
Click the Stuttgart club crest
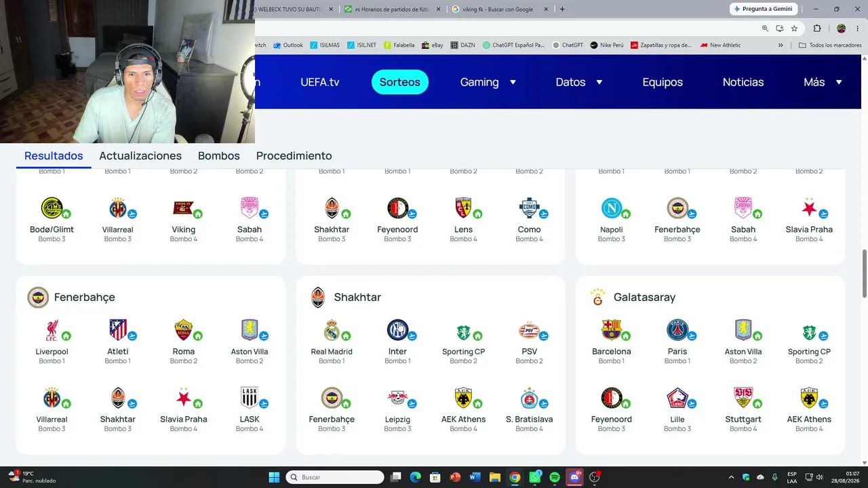[x=743, y=398]
